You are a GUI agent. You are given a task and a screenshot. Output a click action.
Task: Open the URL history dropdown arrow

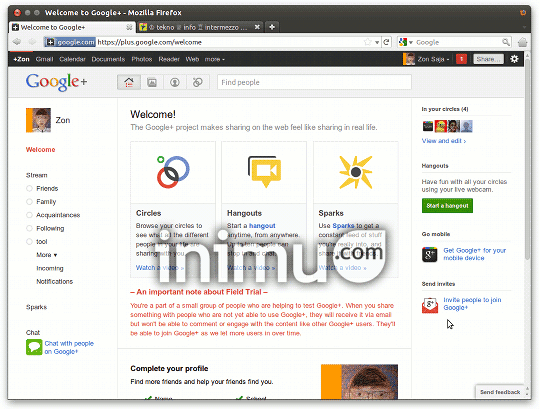[x=377, y=42]
